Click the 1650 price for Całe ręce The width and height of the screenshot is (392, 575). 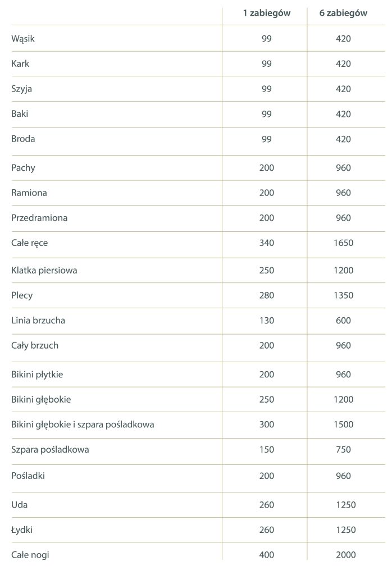point(343,243)
